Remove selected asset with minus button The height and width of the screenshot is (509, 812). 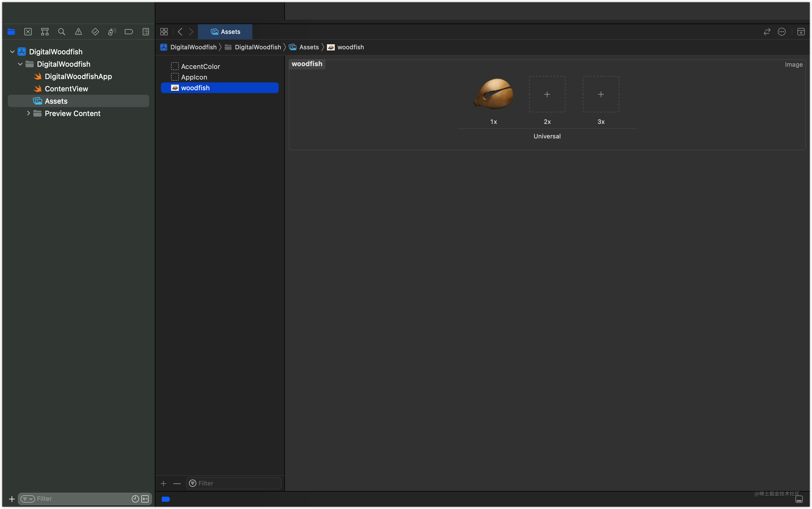click(177, 483)
